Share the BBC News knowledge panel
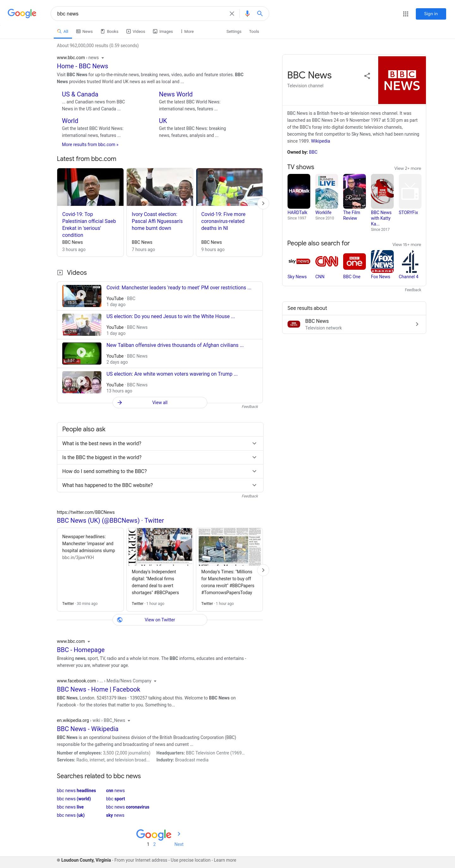 (x=367, y=76)
